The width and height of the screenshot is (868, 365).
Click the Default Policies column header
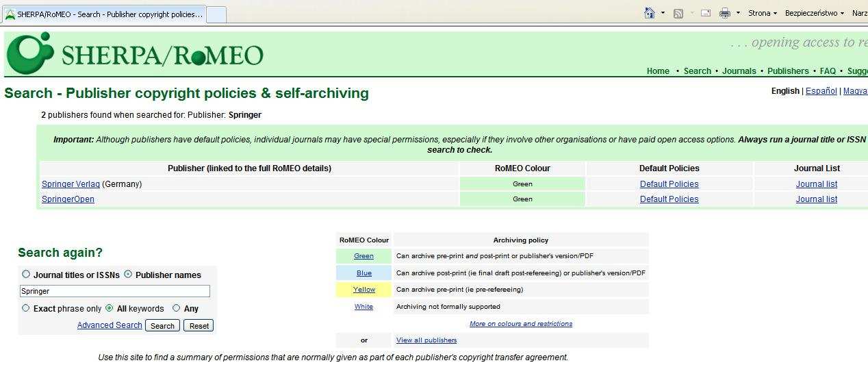(669, 168)
